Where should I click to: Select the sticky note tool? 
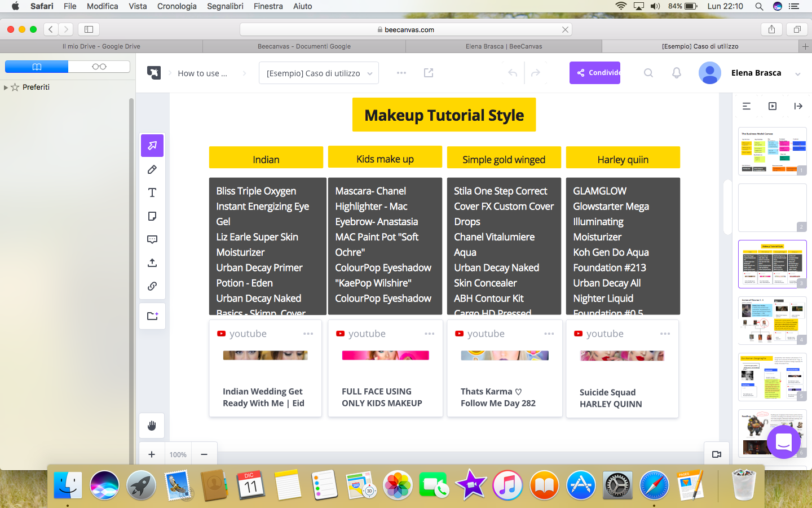[x=152, y=216]
